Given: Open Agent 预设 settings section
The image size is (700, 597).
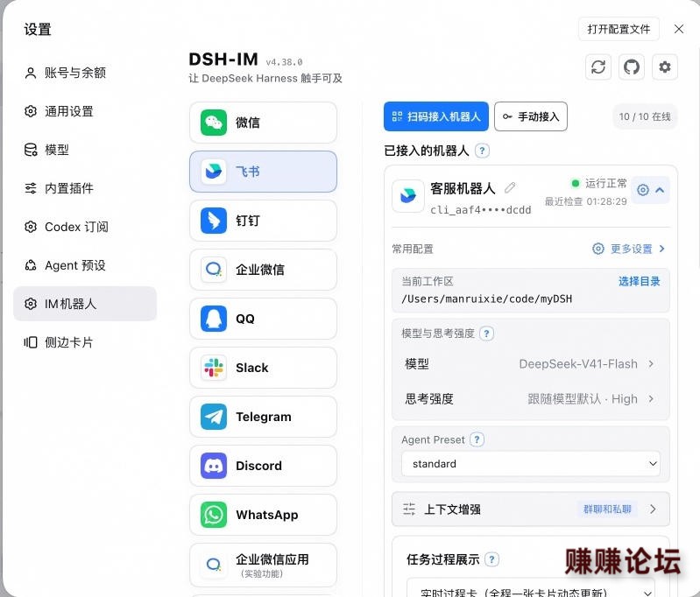Looking at the screenshot, I should coord(85,265).
